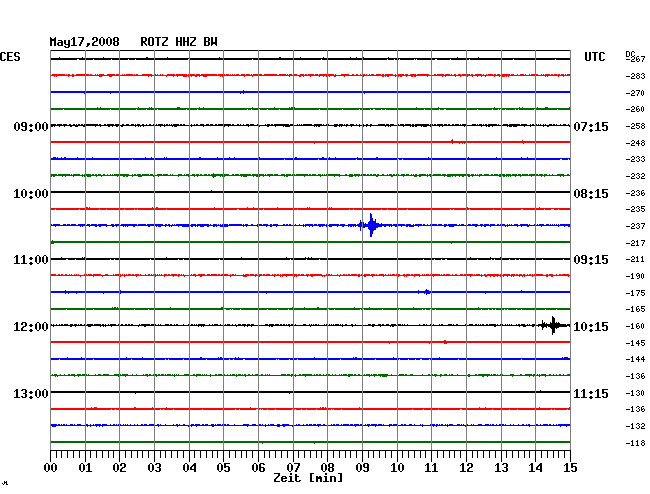Select the DC value -232
Image resolution: width=650 pixels, height=494 pixels.
click(x=635, y=176)
